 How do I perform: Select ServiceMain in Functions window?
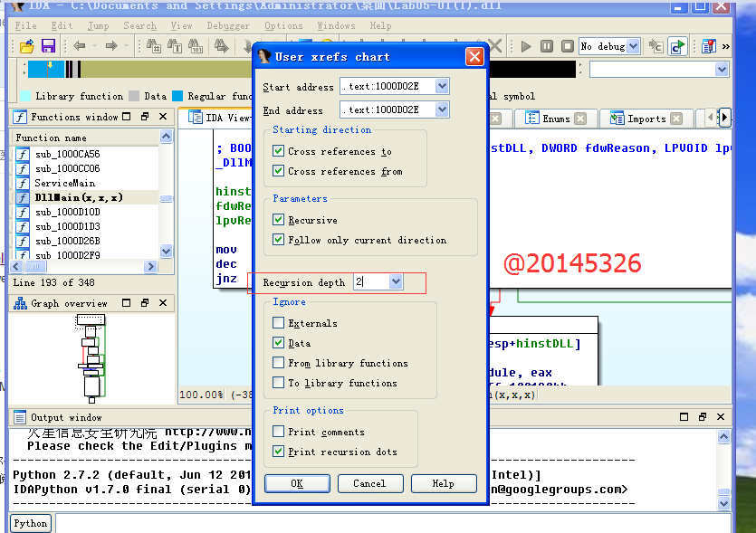(x=64, y=183)
